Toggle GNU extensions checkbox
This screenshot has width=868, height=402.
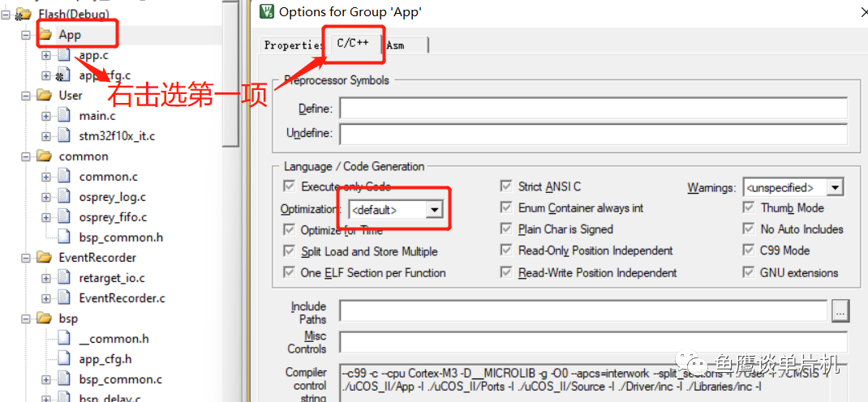click(749, 272)
